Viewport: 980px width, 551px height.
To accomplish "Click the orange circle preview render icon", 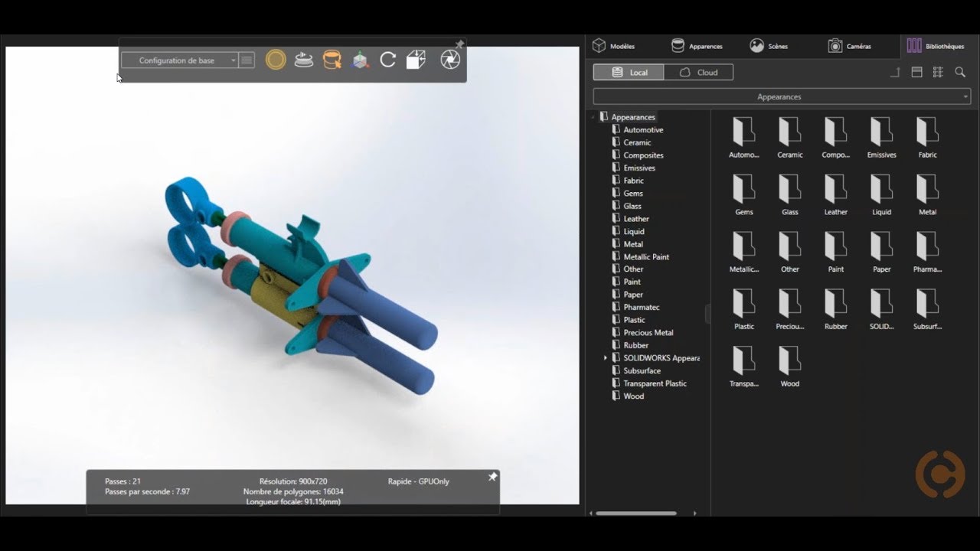I will (x=276, y=60).
